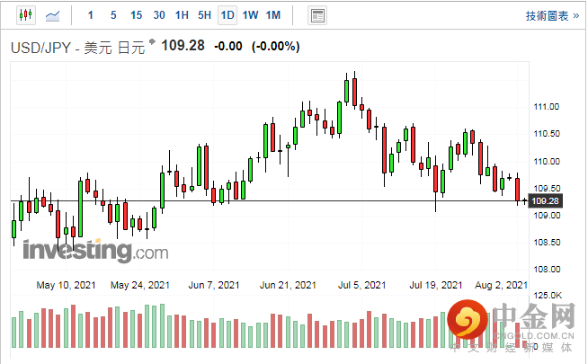Select the 15-minute timeframe
The image size is (588, 364).
pos(136,15)
